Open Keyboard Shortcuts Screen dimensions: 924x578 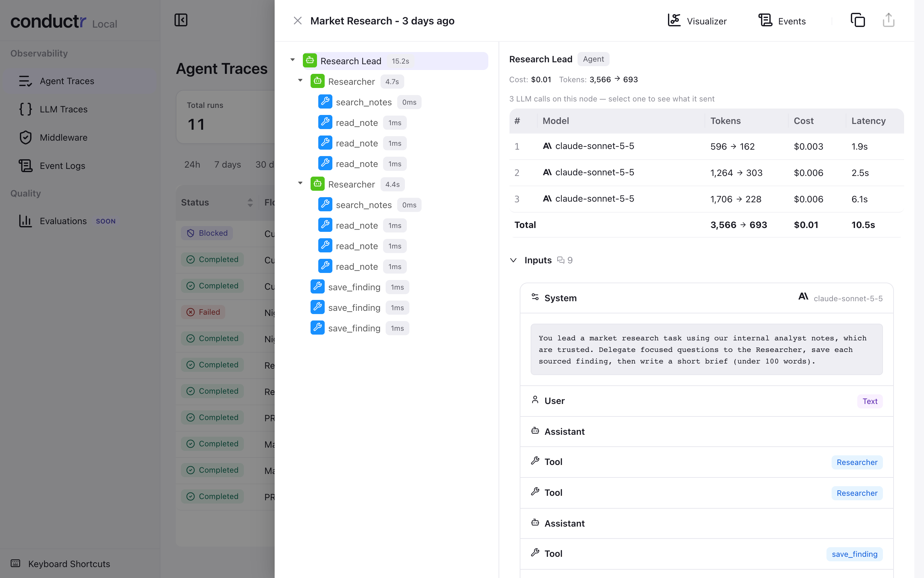(60, 564)
